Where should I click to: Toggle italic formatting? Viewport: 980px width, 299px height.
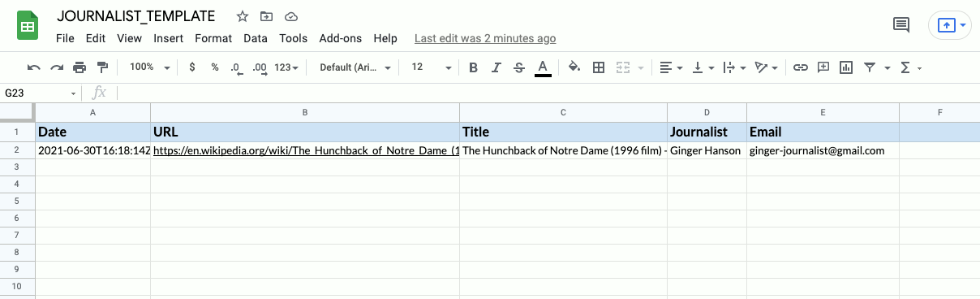496,67
